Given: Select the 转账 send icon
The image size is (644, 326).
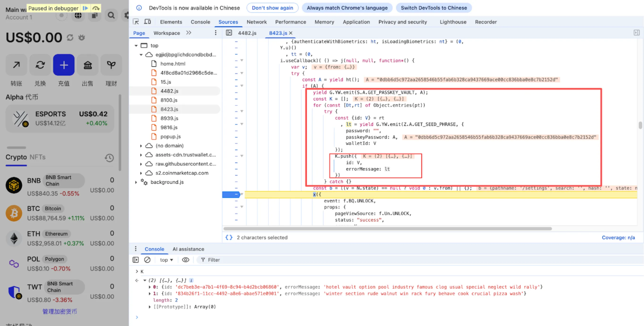Looking at the screenshot, I should [16, 65].
